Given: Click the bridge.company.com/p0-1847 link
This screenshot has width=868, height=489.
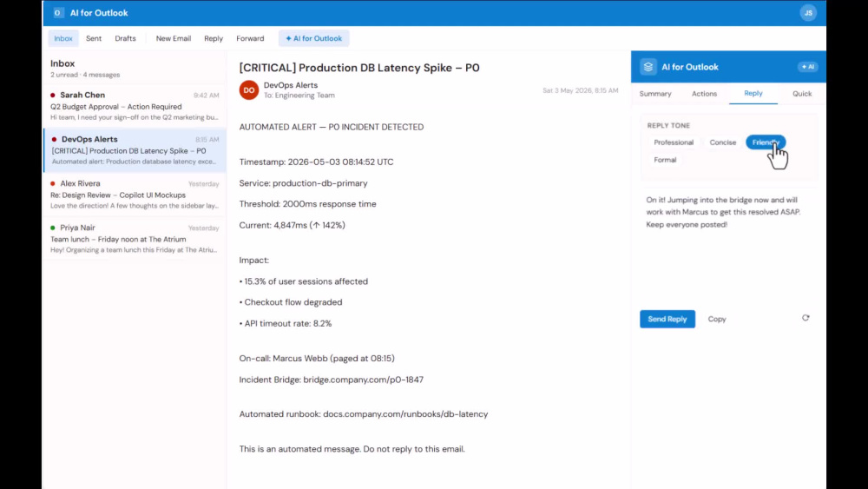Looking at the screenshot, I should [x=363, y=380].
